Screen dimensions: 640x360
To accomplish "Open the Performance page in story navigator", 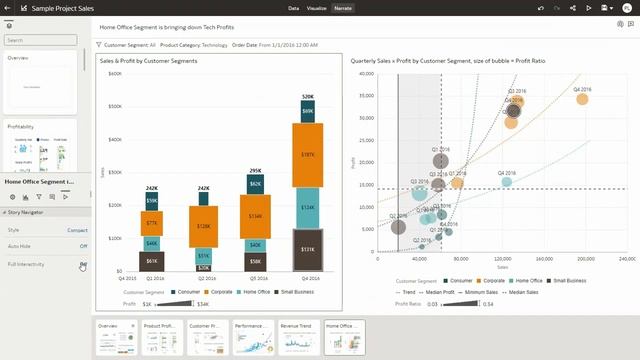I will click(x=253, y=338).
